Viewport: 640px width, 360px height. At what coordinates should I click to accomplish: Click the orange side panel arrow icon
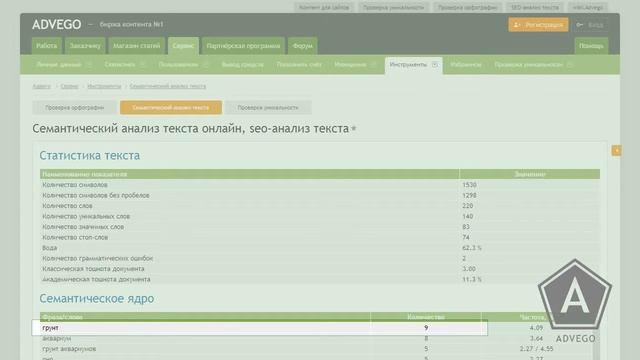coord(616,150)
